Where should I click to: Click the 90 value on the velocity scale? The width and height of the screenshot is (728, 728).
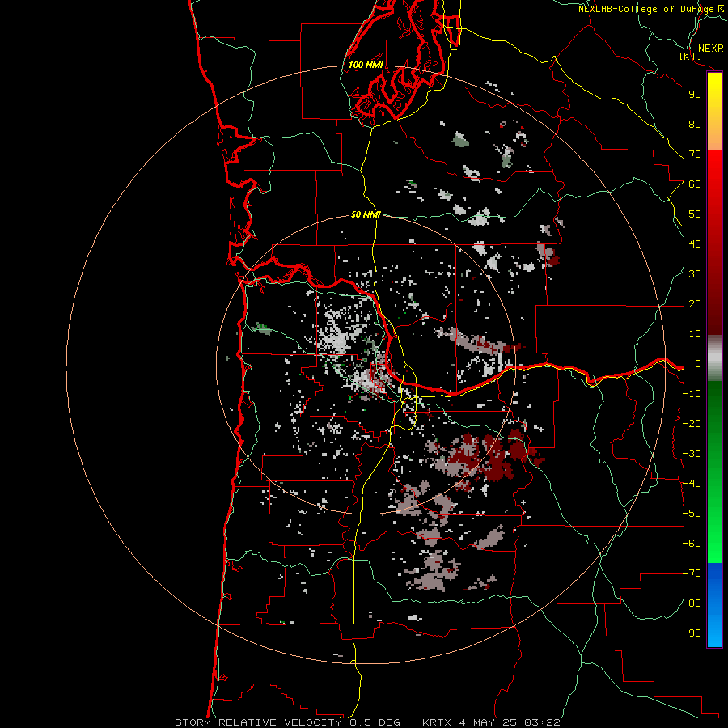(x=695, y=95)
